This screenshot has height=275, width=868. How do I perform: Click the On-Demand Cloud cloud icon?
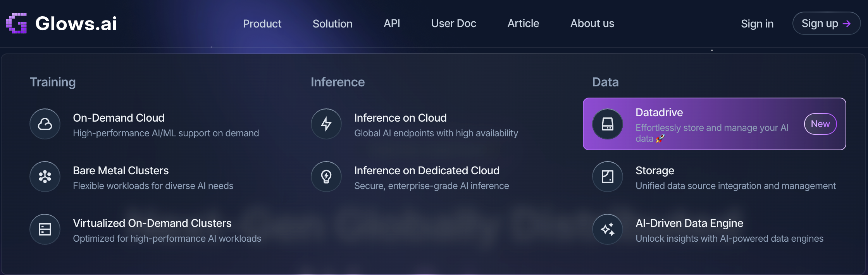click(45, 124)
